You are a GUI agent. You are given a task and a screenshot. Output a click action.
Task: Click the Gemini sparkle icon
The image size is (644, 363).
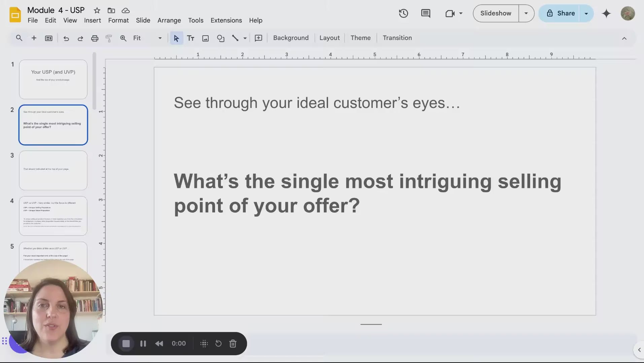(606, 13)
